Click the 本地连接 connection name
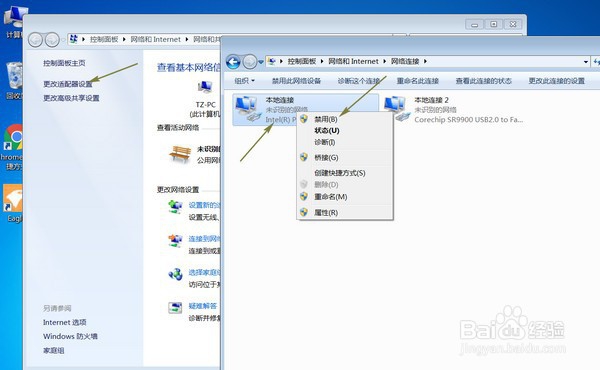The height and width of the screenshot is (370, 600). tap(280, 100)
